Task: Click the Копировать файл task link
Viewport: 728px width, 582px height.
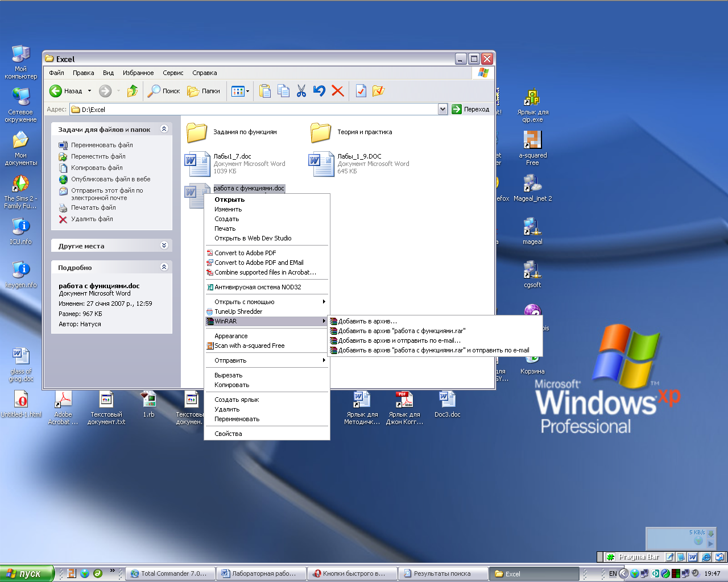Action: [97, 168]
